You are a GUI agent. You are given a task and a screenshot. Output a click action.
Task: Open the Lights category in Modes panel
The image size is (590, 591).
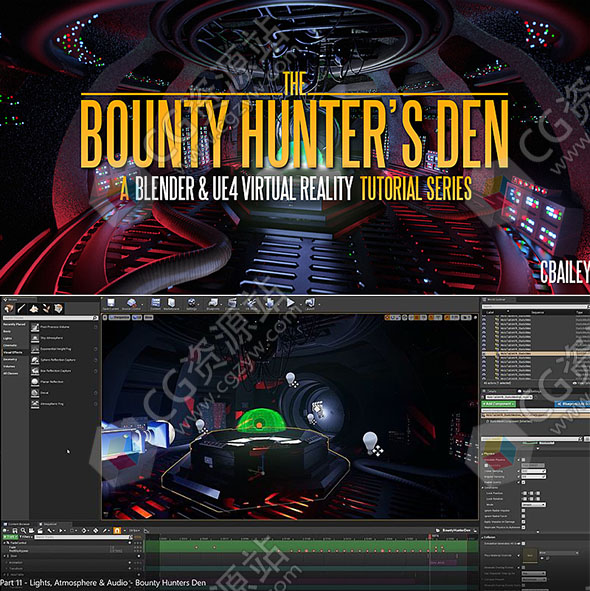[8, 338]
